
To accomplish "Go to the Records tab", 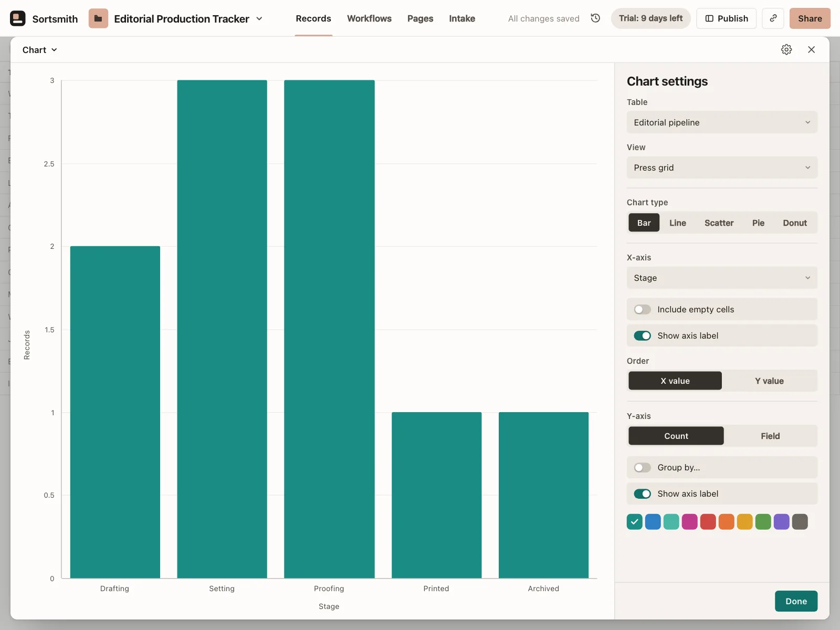I will click(x=313, y=18).
